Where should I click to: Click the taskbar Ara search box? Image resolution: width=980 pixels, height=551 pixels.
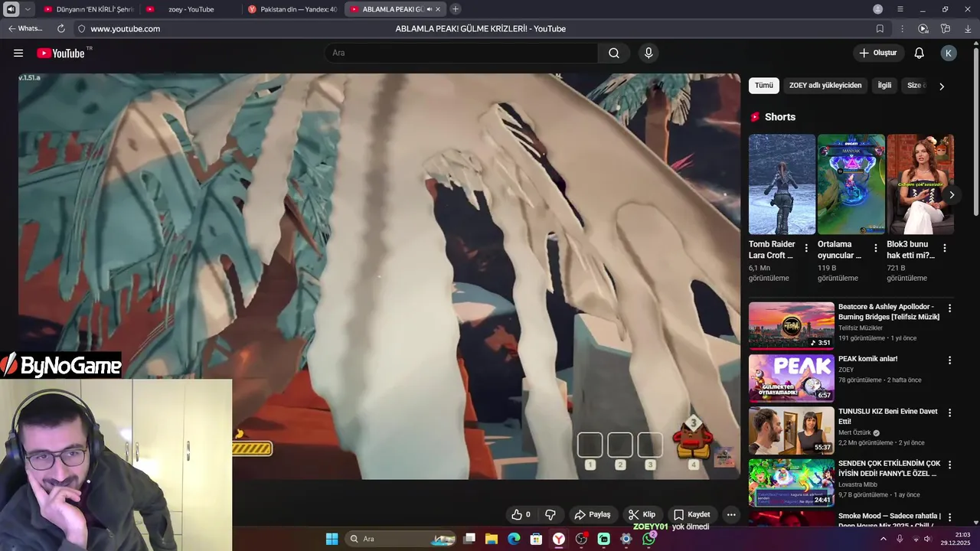point(401,539)
